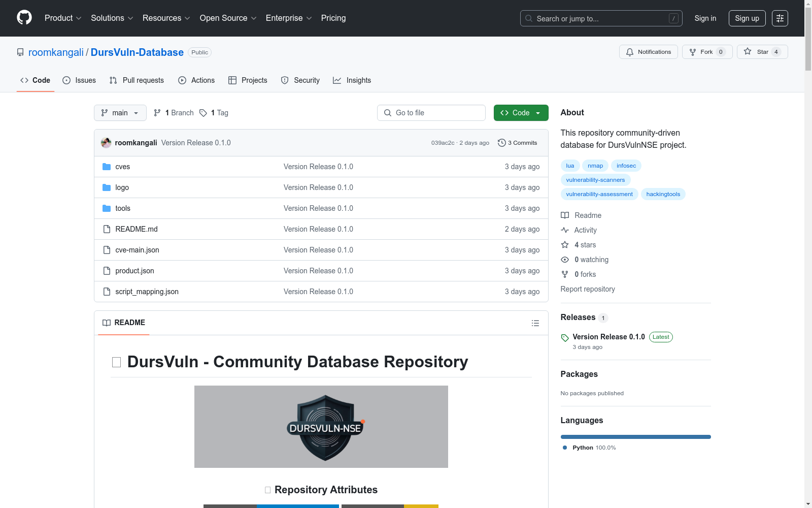The image size is (812, 508).
Task: Open the Pricing page
Action: click(333, 18)
